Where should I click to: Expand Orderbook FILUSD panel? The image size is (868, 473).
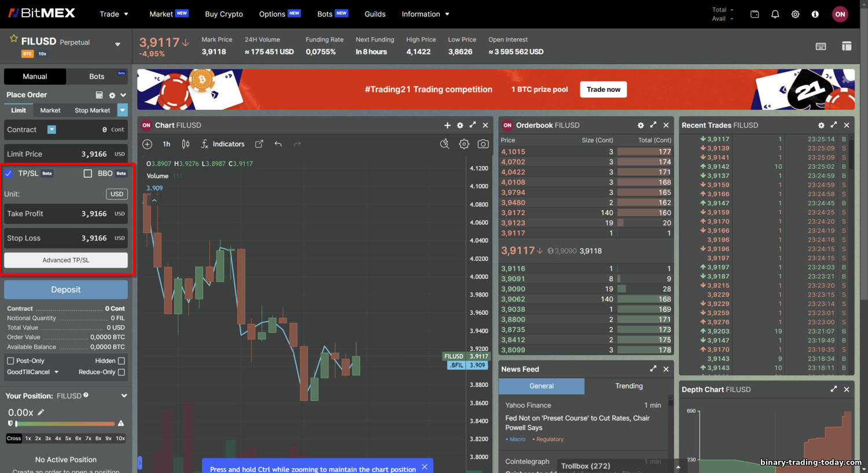(x=653, y=125)
